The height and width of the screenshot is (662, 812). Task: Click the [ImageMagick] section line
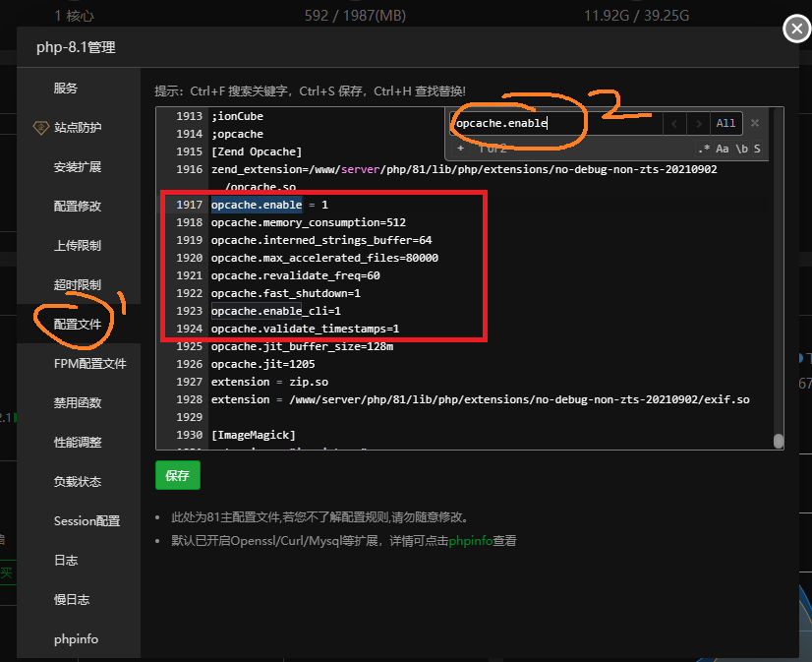pyautogui.click(x=254, y=435)
